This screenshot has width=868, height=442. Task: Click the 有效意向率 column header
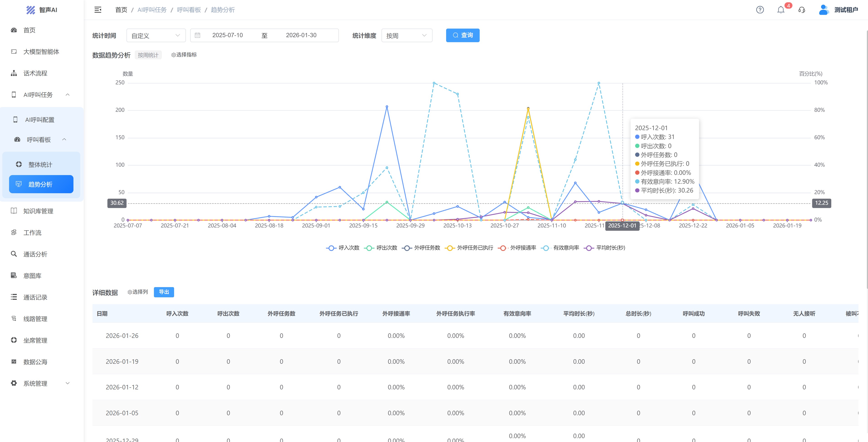pyautogui.click(x=517, y=314)
